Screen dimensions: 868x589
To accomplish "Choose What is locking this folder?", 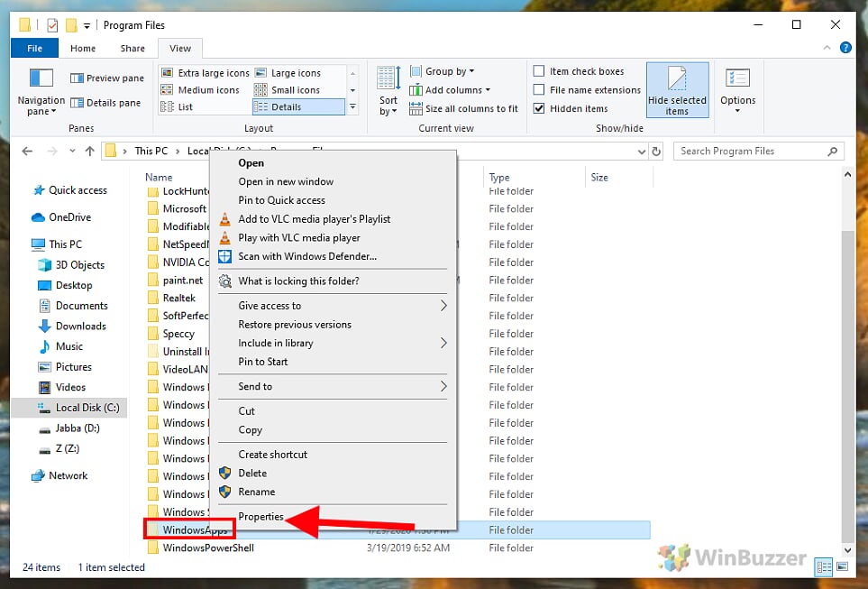I will pyautogui.click(x=332, y=281).
